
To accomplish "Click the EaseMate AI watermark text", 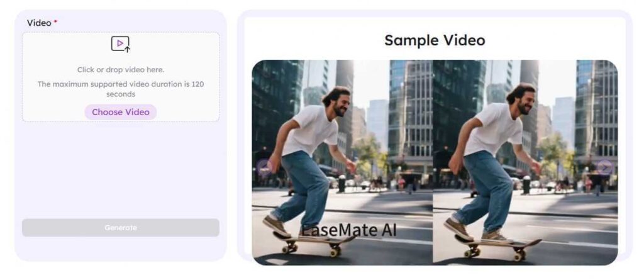I will point(348,230).
